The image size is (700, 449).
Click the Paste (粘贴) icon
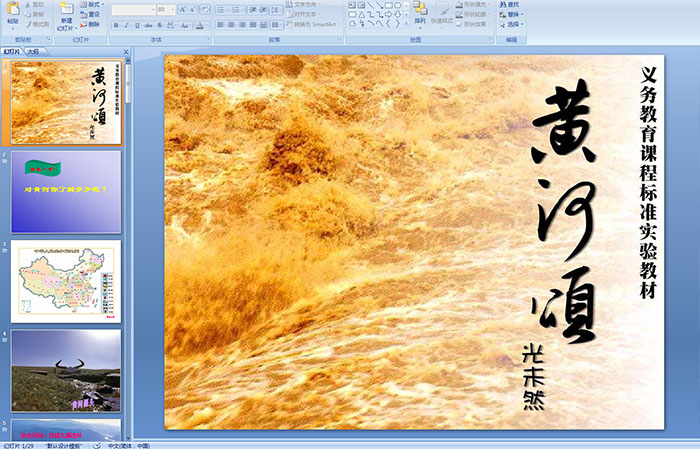[13, 9]
